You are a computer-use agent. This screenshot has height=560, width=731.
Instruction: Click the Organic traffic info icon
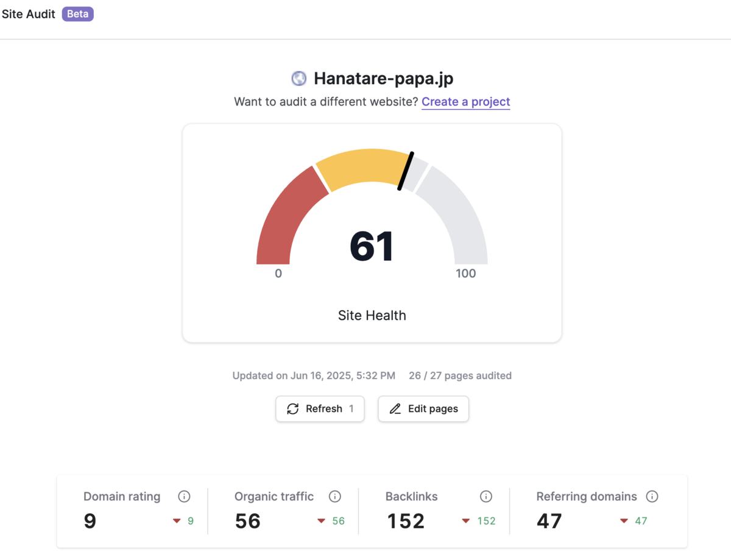[335, 497]
